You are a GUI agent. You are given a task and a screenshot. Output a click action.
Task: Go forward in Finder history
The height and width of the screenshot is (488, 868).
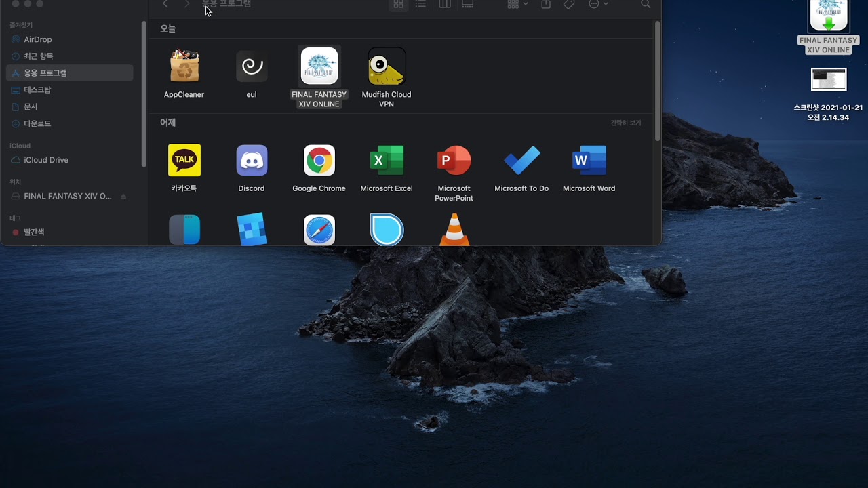(x=186, y=4)
